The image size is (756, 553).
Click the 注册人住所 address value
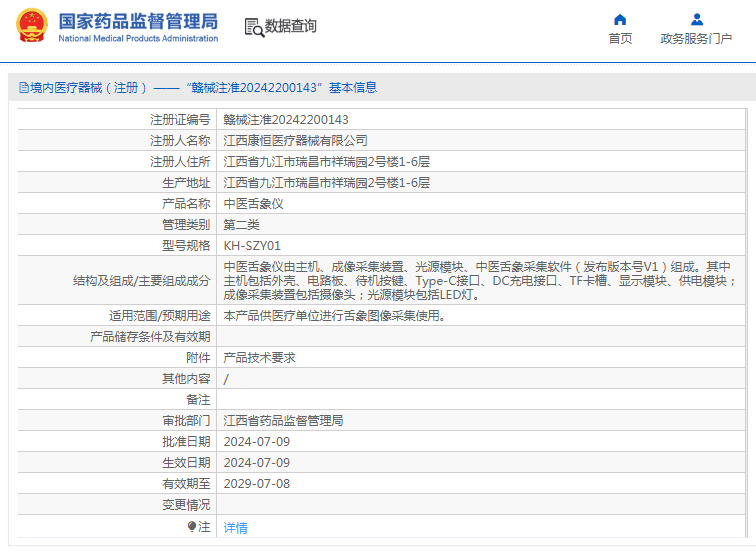[326, 162]
